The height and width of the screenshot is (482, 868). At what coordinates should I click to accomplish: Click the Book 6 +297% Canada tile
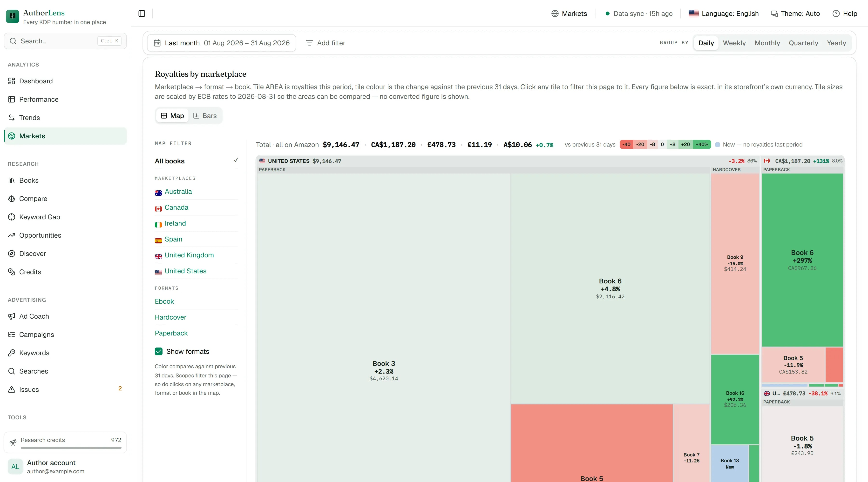pyautogui.click(x=802, y=260)
